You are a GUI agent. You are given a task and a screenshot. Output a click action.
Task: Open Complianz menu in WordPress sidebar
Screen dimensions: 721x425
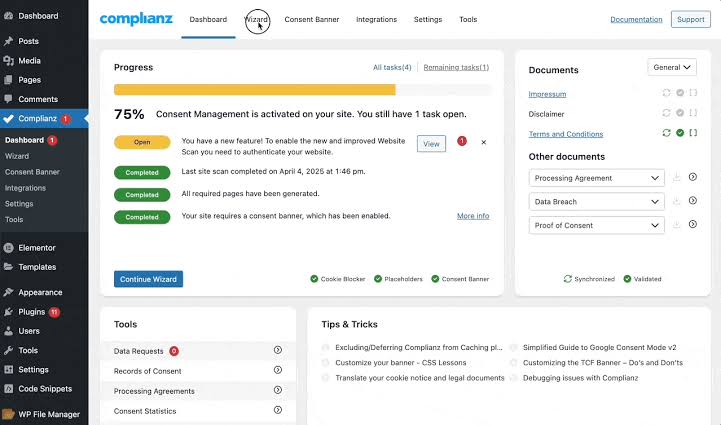pyautogui.click(x=44, y=118)
